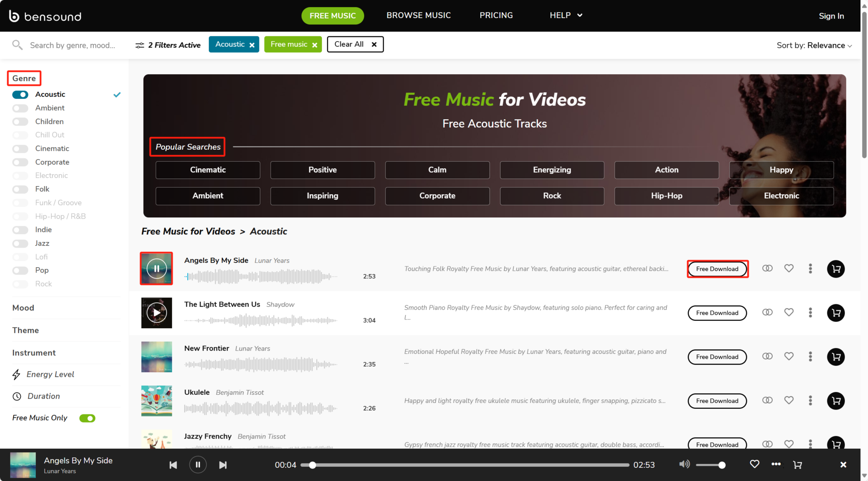The image size is (868, 481).
Task: Expand the Mood filter section
Action: 23,308
